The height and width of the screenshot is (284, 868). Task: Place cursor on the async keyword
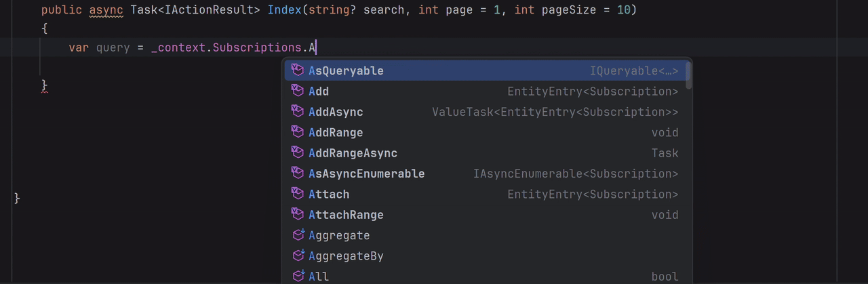(x=106, y=10)
